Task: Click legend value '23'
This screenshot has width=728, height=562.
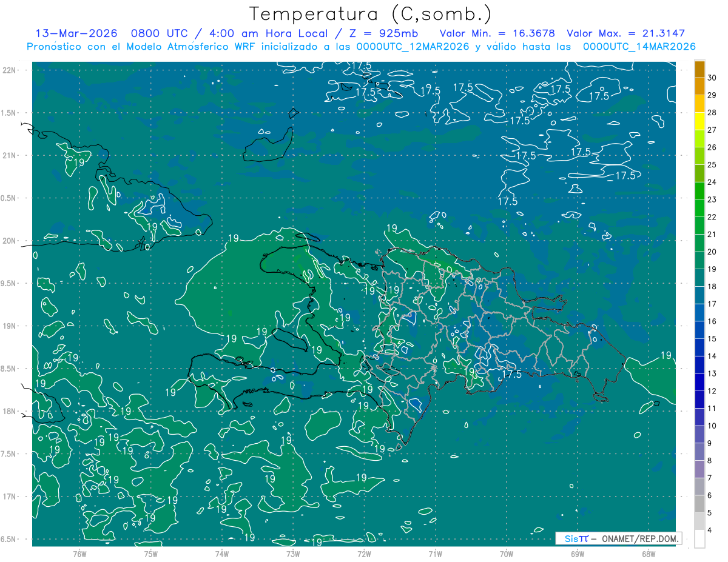Action: [x=712, y=199]
